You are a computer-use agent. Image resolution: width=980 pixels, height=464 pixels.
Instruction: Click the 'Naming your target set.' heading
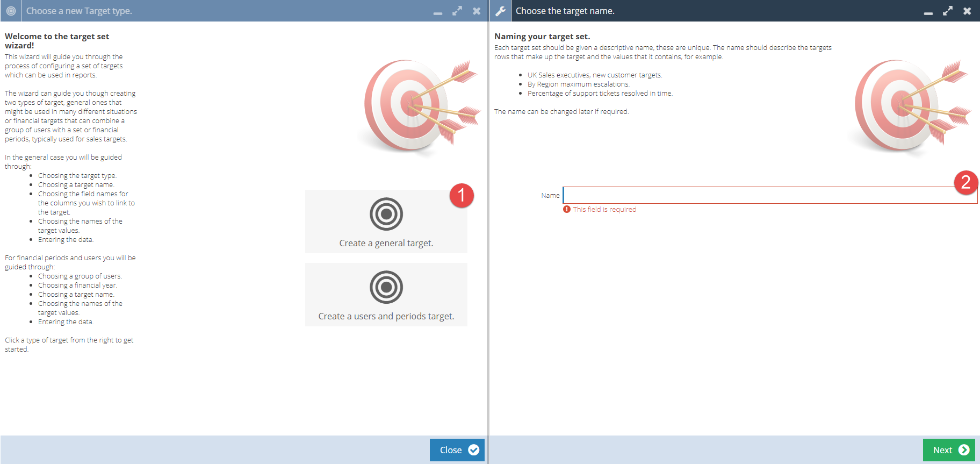pos(542,37)
